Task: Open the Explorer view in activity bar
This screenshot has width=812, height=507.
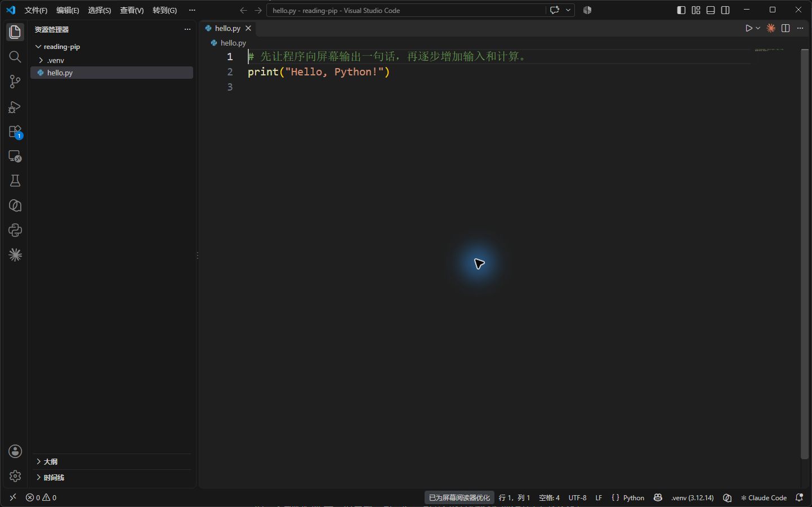Action: coord(15,32)
